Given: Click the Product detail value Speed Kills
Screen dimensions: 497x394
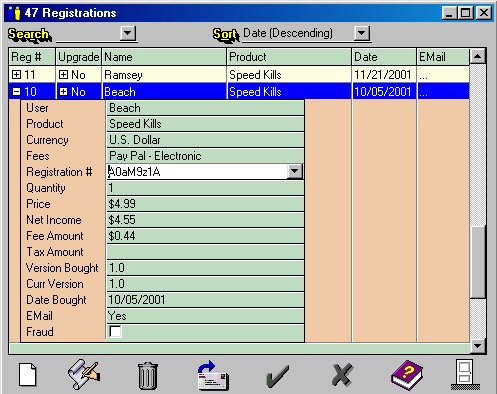Looking at the screenshot, I should pyautogui.click(x=205, y=124).
